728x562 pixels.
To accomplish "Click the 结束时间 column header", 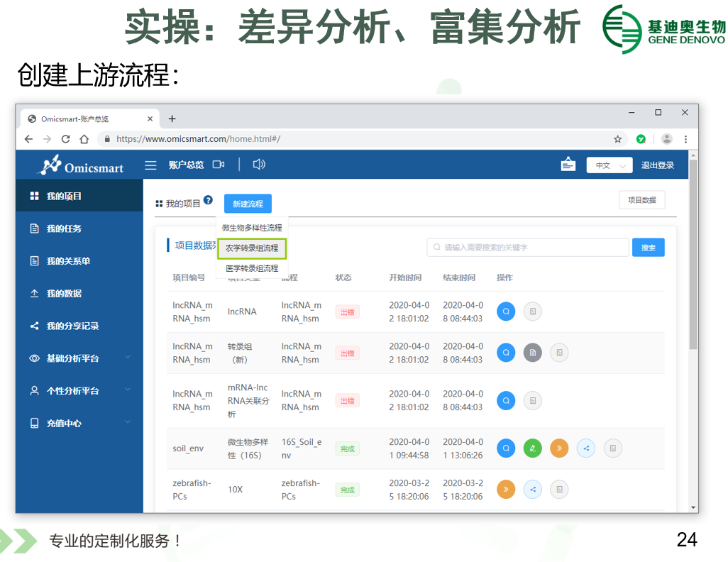I will click(x=459, y=277).
